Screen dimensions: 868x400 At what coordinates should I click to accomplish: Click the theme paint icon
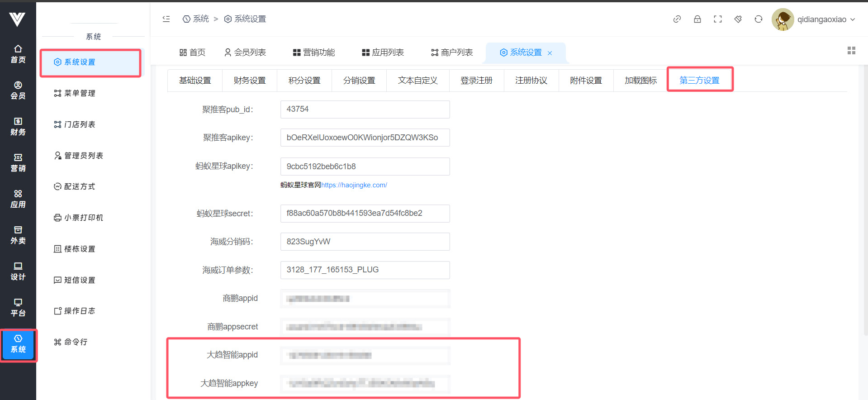(738, 19)
